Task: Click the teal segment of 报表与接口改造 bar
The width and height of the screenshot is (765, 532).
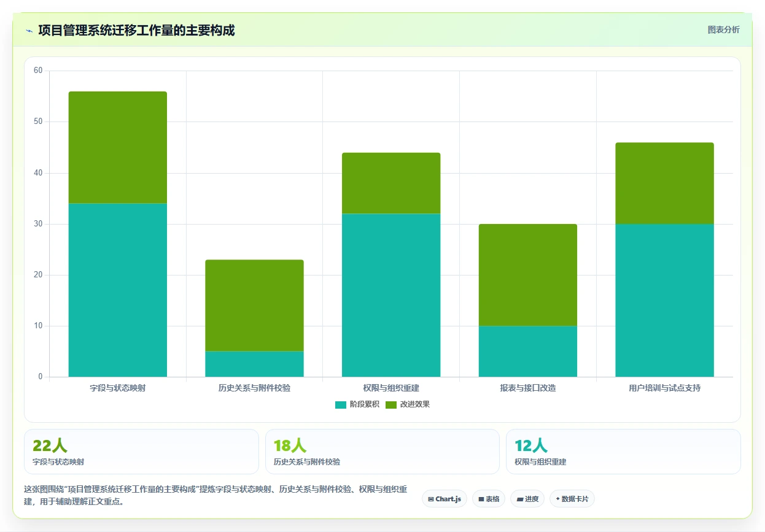Action: 528,351
